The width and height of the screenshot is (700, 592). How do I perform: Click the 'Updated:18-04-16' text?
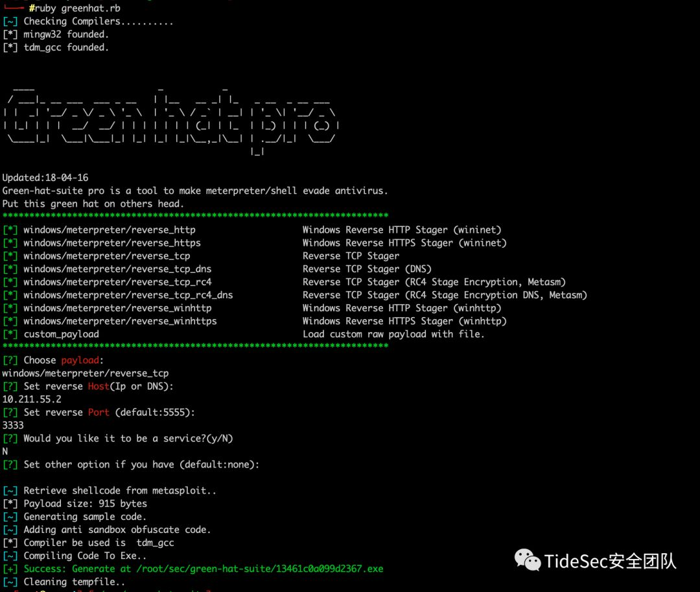click(x=45, y=177)
